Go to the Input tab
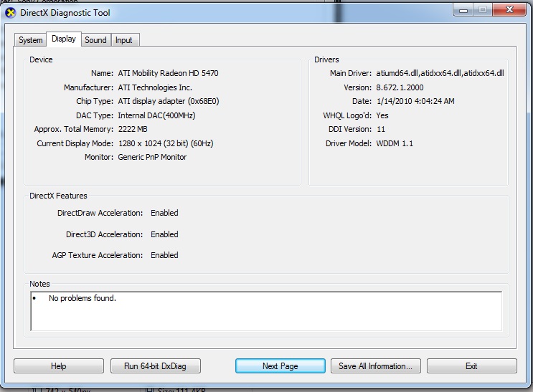The height and width of the screenshot is (392, 533). [x=124, y=40]
